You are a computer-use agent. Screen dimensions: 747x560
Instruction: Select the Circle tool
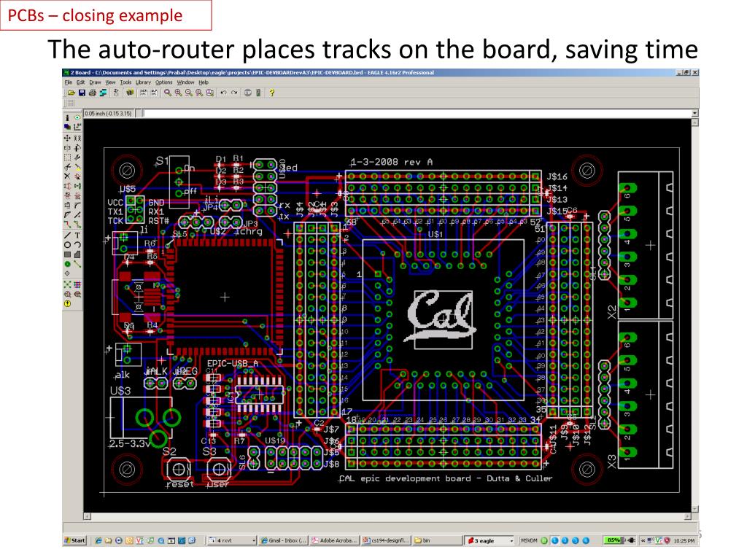click(x=67, y=244)
